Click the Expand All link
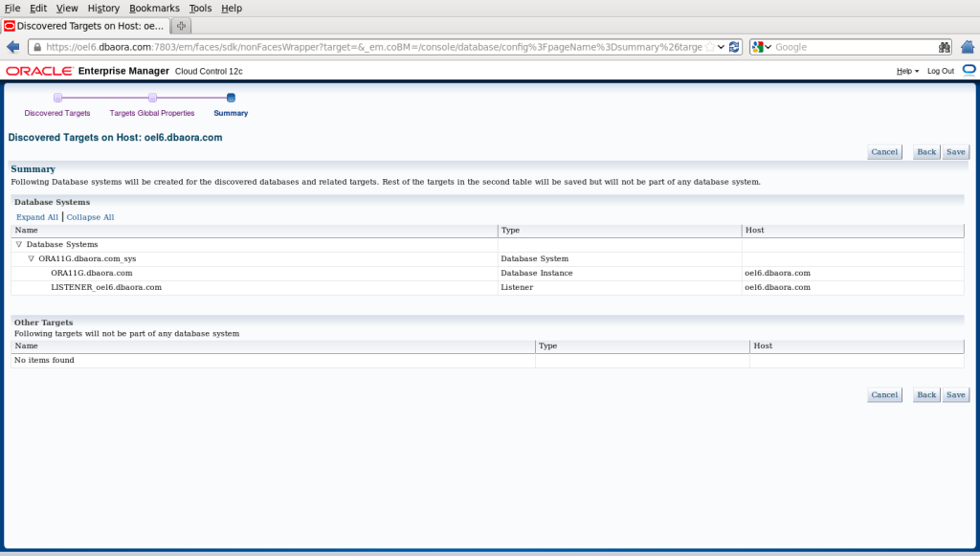The height and width of the screenshot is (556, 980). point(37,217)
